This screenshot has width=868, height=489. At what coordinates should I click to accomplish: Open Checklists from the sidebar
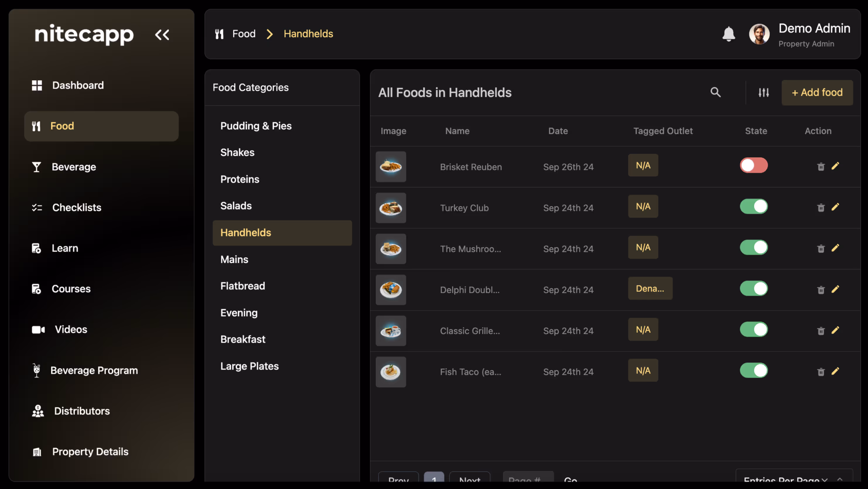coord(76,208)
